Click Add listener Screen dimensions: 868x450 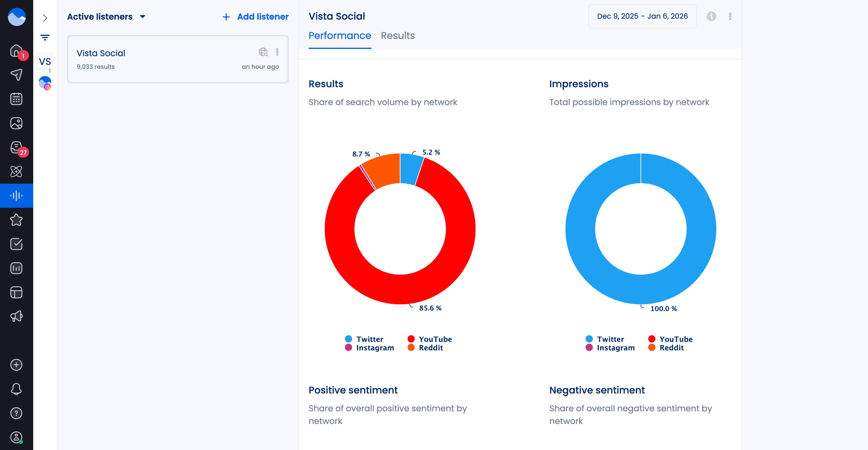(x=254, y=17)
